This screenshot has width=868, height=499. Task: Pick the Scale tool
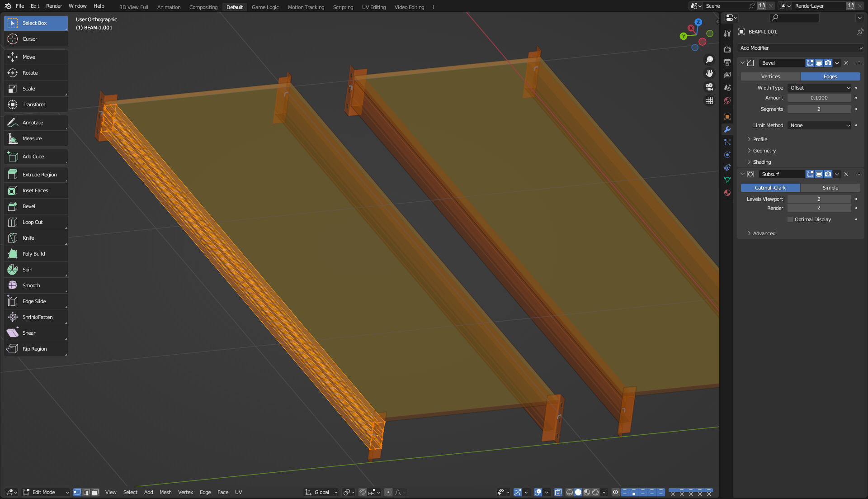(36, 89)
